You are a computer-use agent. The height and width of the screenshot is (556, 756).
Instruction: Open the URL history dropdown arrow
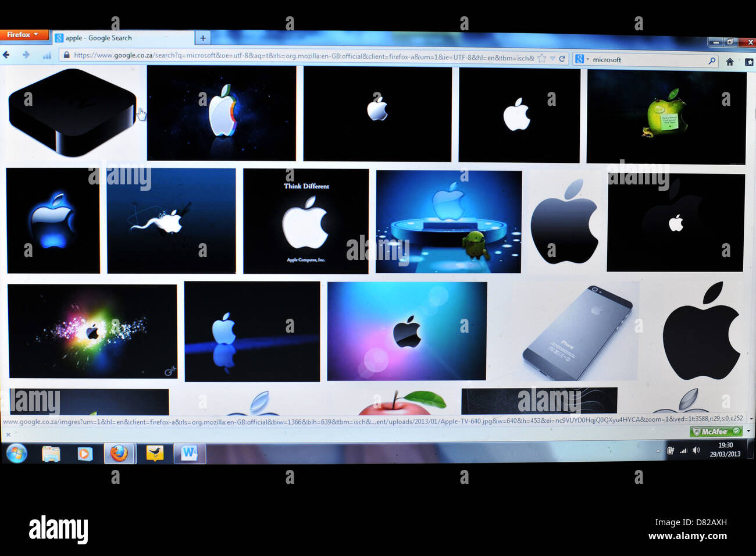[x=552, y=58]
